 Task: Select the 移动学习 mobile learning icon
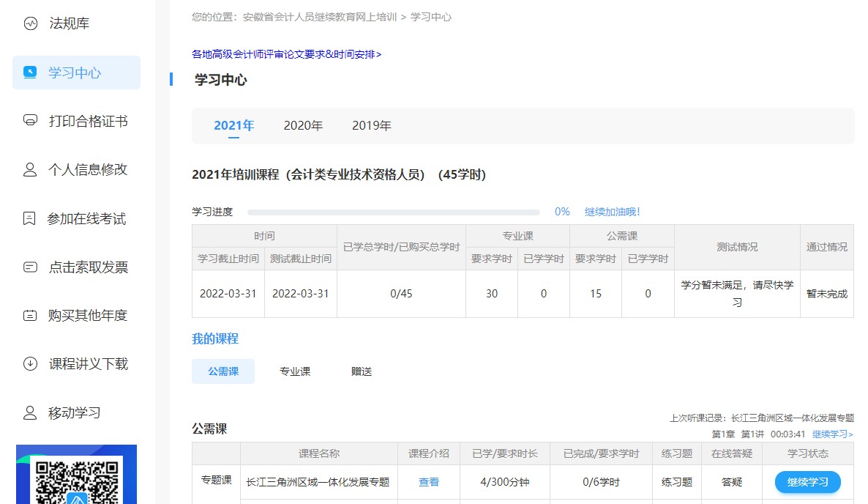coord(30,412)
